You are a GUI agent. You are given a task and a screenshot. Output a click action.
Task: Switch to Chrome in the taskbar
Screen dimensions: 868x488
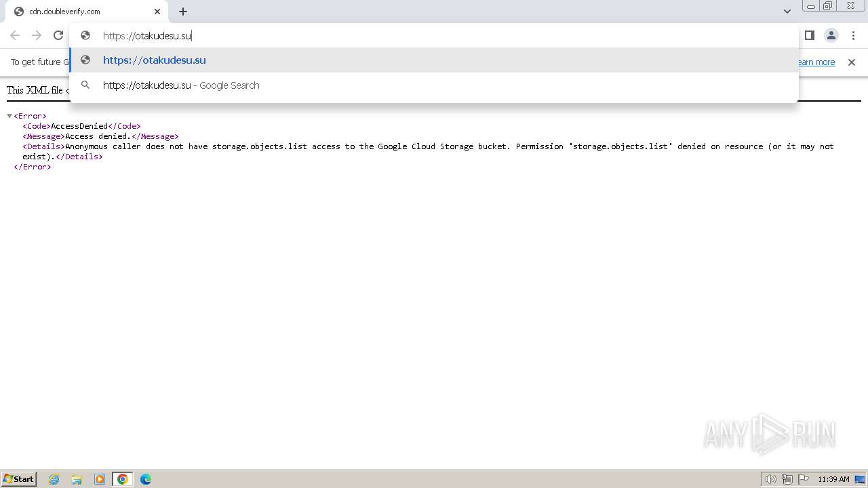(x=123, y=479)
